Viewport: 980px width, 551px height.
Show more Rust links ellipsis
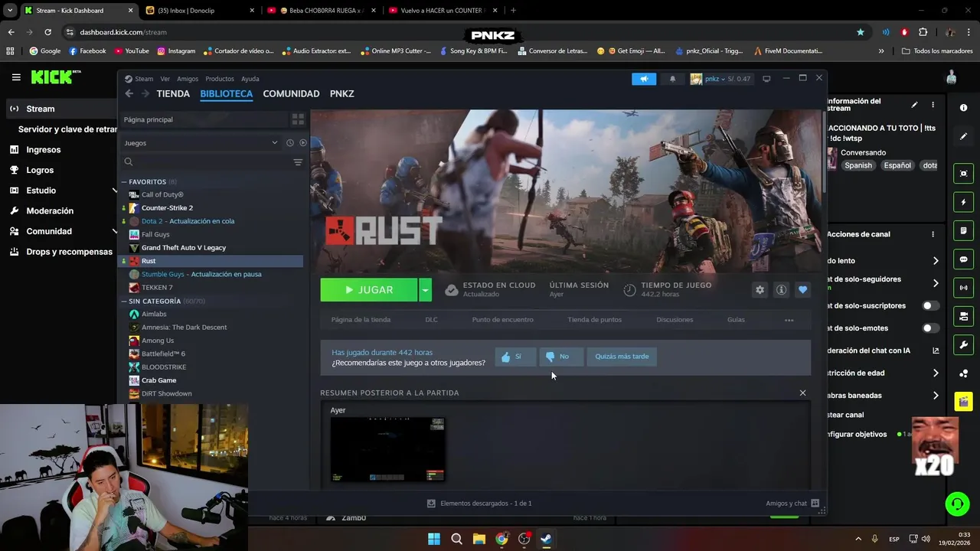[x=789, y=320]
